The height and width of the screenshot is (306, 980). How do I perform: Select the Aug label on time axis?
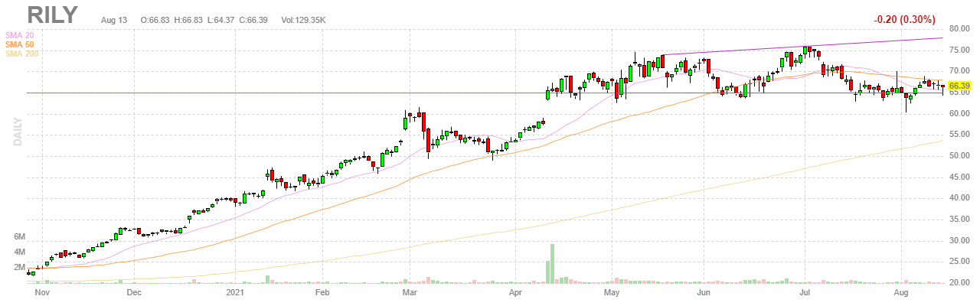coord(900,292)
